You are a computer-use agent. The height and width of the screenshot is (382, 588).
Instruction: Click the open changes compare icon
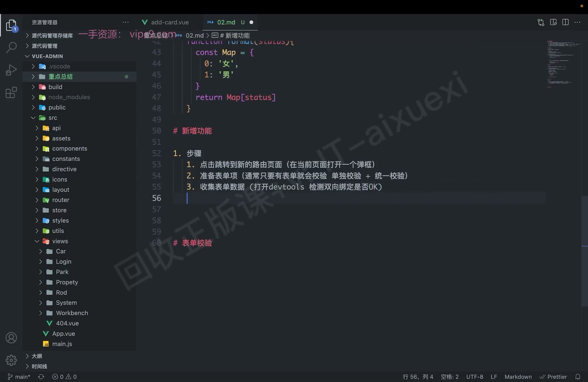click(541, 22)
